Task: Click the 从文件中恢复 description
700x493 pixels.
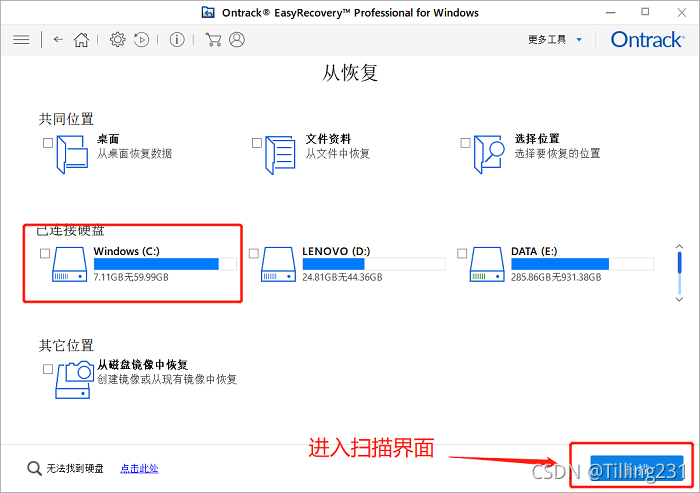Action: pos(338,154)
